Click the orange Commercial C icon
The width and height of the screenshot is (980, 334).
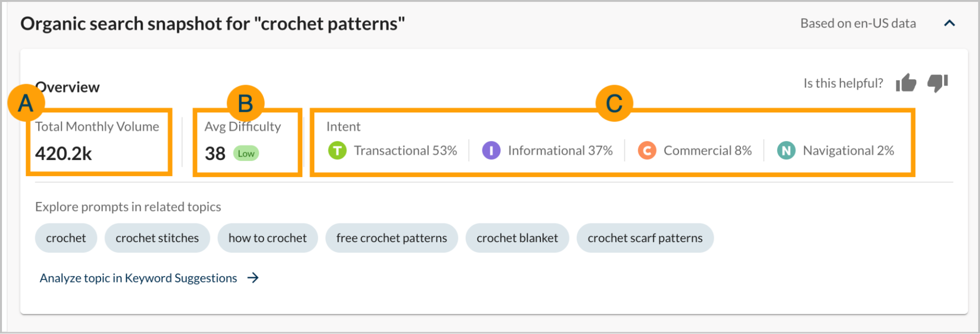tap(647, 151)
